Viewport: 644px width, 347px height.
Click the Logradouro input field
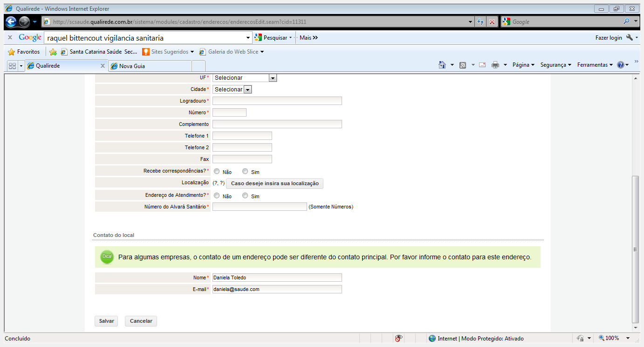277,101
